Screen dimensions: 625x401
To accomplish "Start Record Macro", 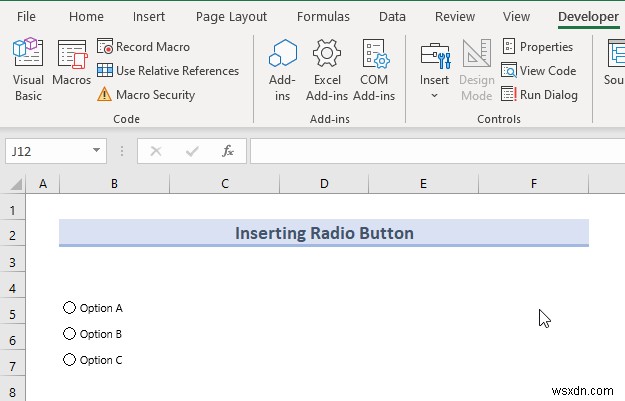I will pyautogui.click(x=143, y=47).
